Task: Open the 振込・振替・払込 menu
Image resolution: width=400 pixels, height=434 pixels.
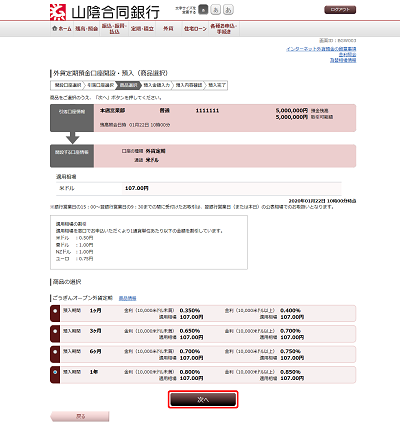Action: pos(114,29)
